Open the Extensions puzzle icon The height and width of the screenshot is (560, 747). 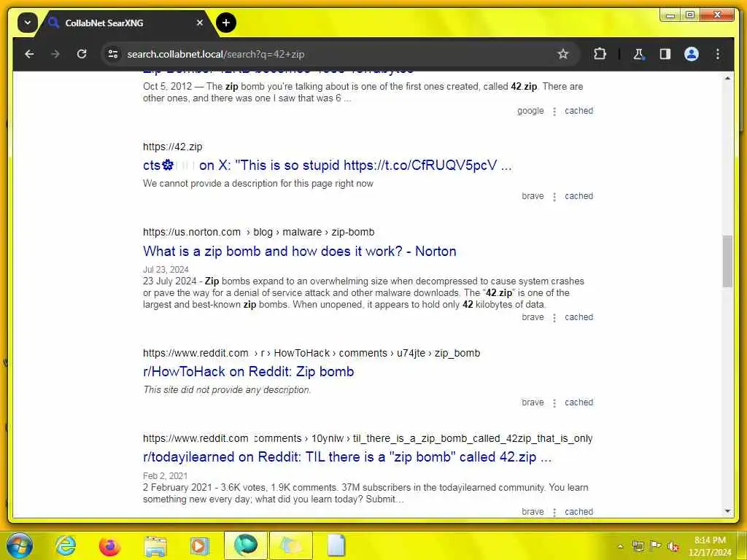coord(600,54)
